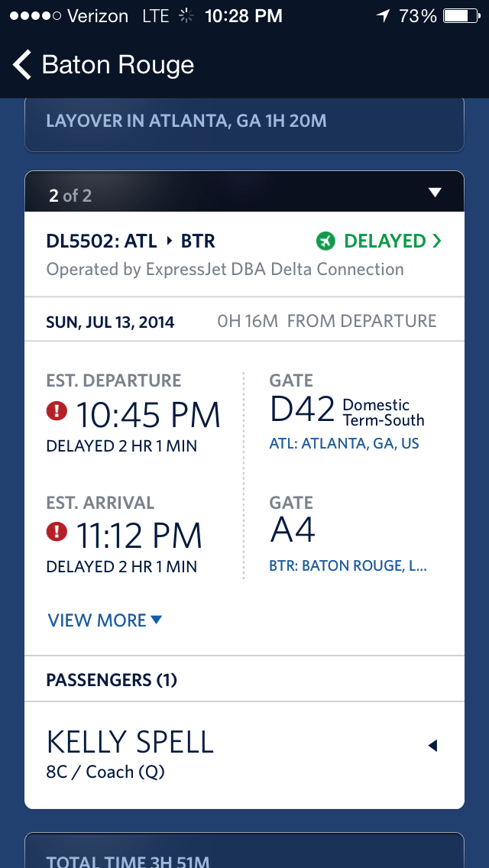
Task: Tap the green airplane status icon
Action: [326, 241]
